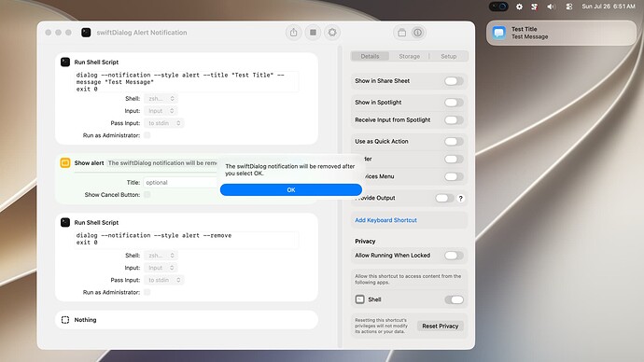
Task: Click the yellow Show alert action icon
Action: tap(65, 163)
